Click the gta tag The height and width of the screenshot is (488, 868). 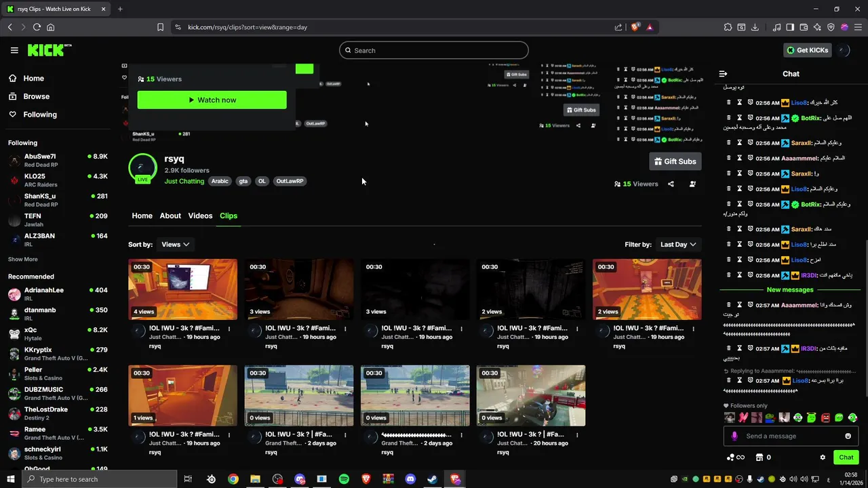pos(243,181)
